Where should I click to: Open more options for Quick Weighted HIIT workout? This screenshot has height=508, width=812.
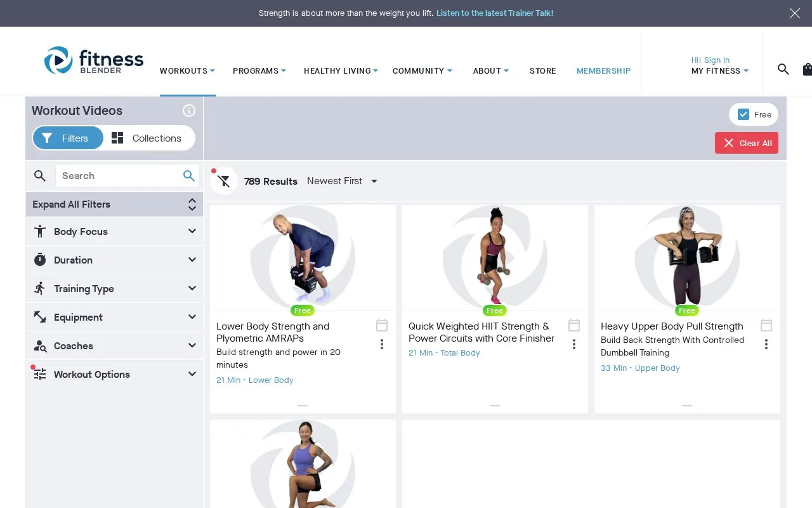(574, 344)
